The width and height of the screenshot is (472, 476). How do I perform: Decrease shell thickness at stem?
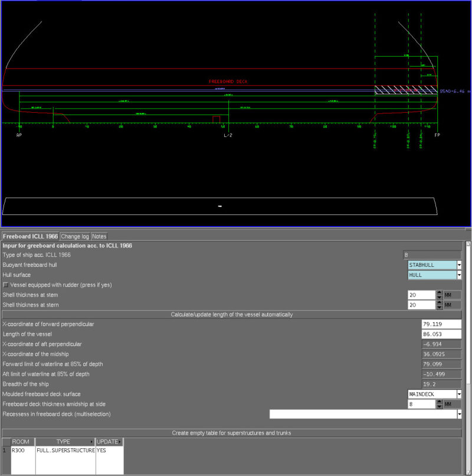coord(439,297)
